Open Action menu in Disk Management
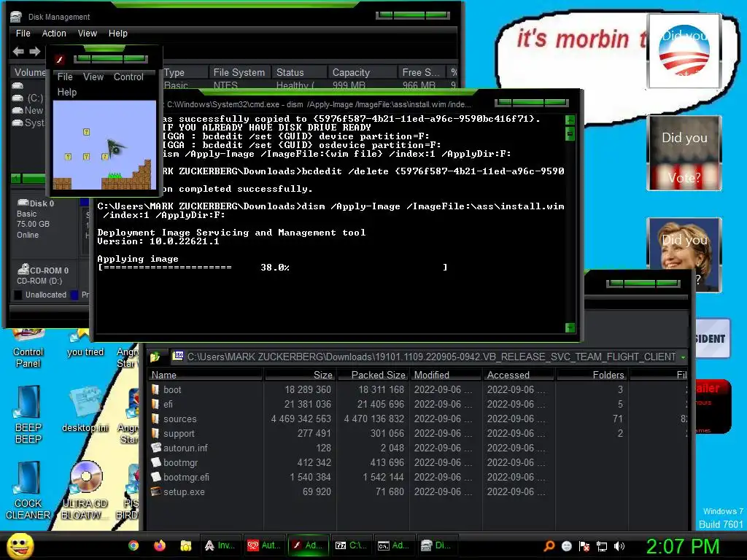 [x=54, y=34]
